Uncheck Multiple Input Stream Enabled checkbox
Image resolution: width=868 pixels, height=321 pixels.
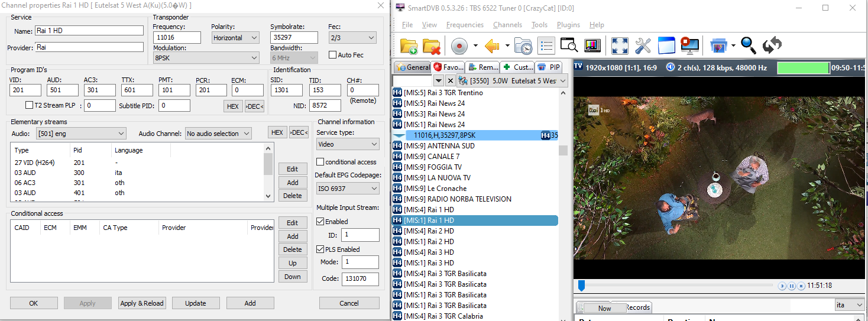click(x=320, y=222)
